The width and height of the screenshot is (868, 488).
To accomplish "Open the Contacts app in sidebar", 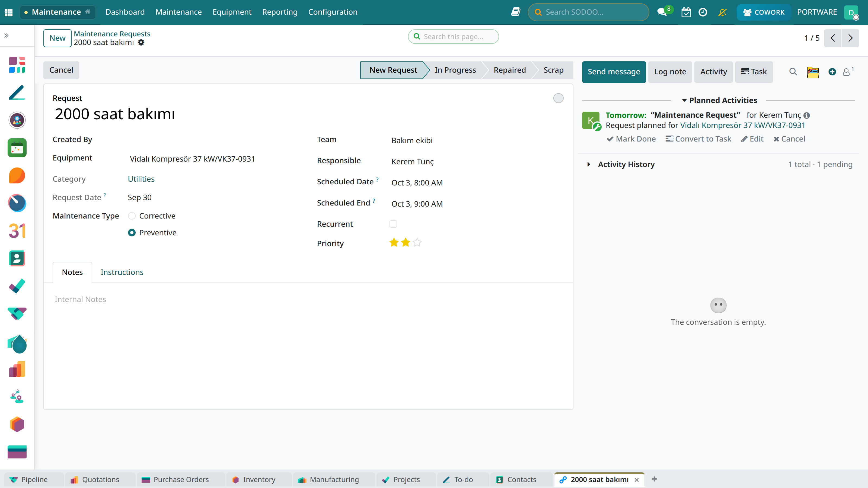I will click(17, 258).
